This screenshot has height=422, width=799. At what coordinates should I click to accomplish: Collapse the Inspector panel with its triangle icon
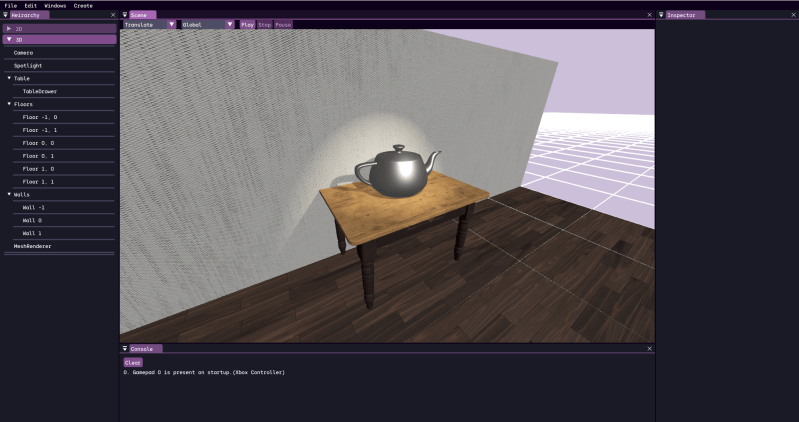point(661,15)
